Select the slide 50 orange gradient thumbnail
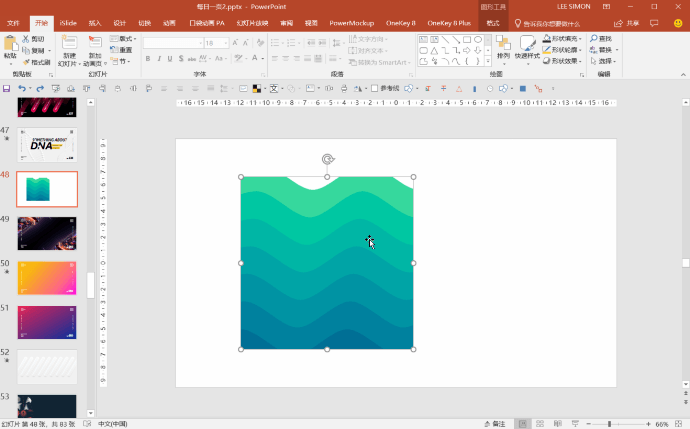Image resolution: width=690 pixels, height=429 pixels. point(47,278)
